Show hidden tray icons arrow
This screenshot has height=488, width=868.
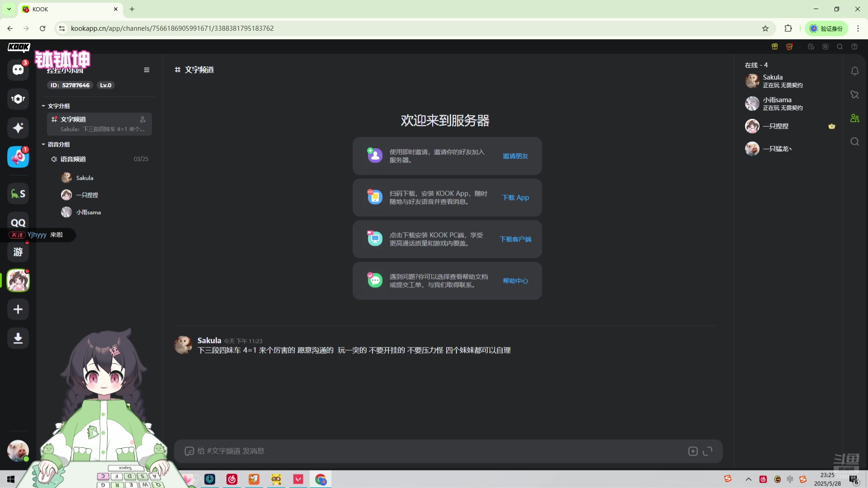click(749, 479)
